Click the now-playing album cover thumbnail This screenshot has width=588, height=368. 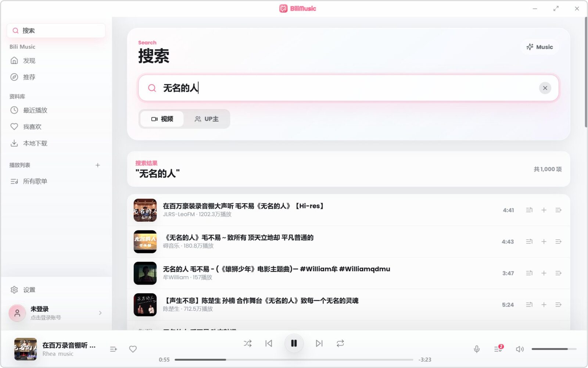25,349
